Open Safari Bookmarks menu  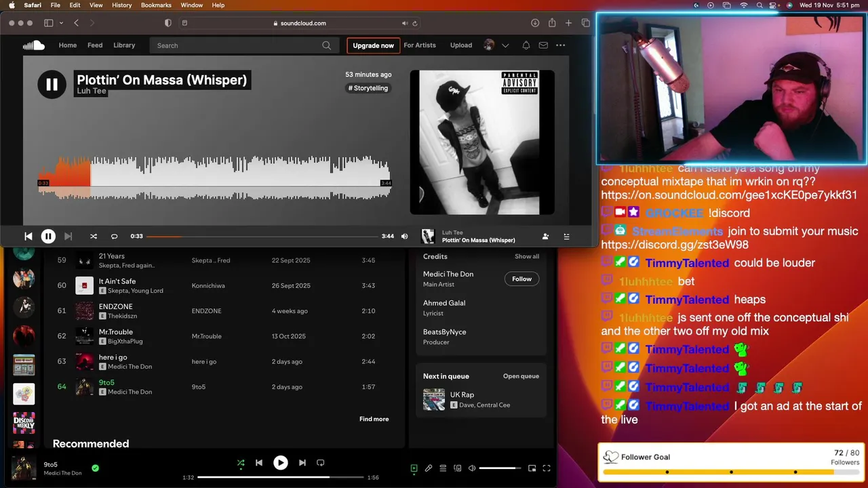click(156, 5)
